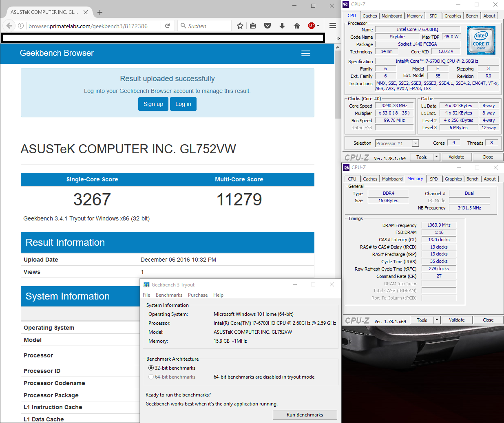Open a new browser tab with plus icon

click(x=100, y=12)
